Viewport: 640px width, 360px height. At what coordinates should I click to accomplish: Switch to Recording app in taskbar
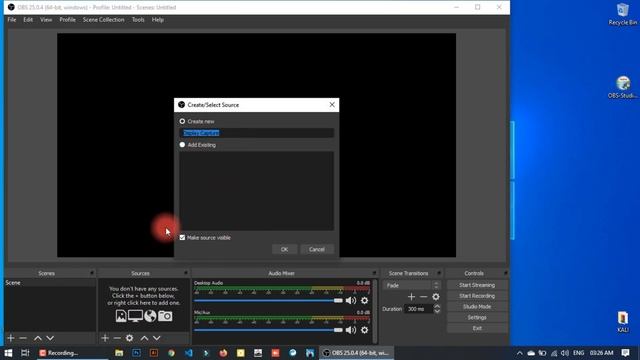click(72, 353)
